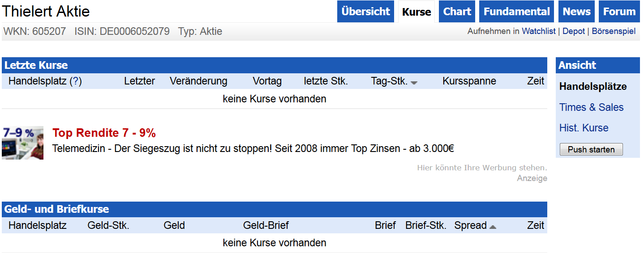Select Handelsplätze view
This screenshot has height=253, width=644.
(593, 87)
